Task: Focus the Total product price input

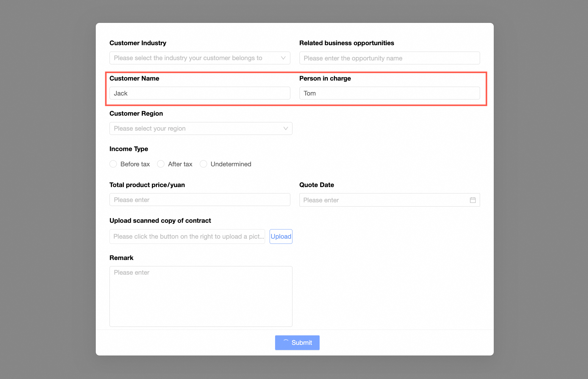Action: coord(200,200)
